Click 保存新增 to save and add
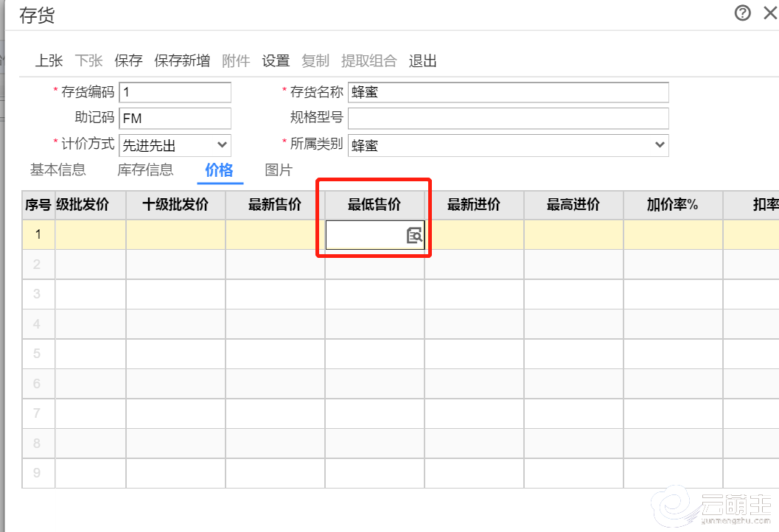779x532 pixels. click(182, 61)
